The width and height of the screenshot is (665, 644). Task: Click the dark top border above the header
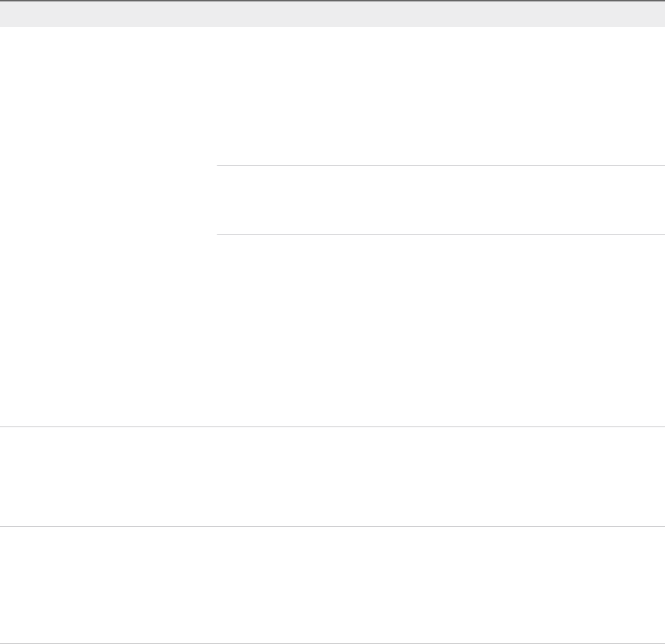[332, 1]
